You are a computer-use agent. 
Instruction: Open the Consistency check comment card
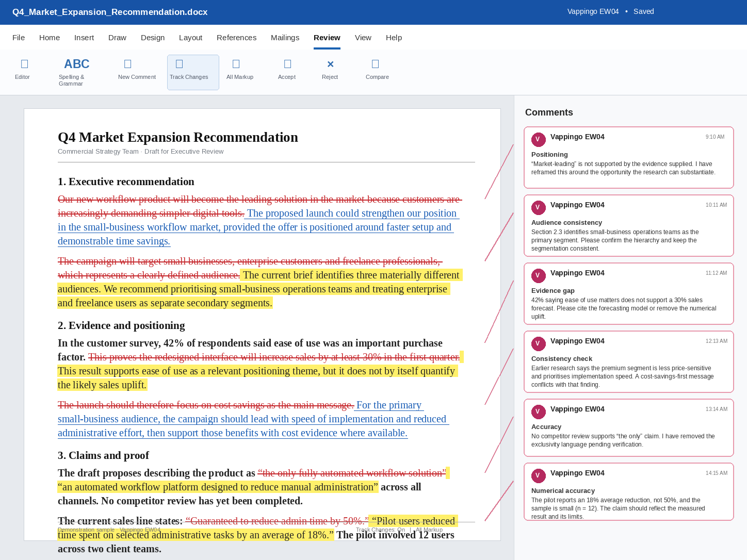tap(629, 362)
